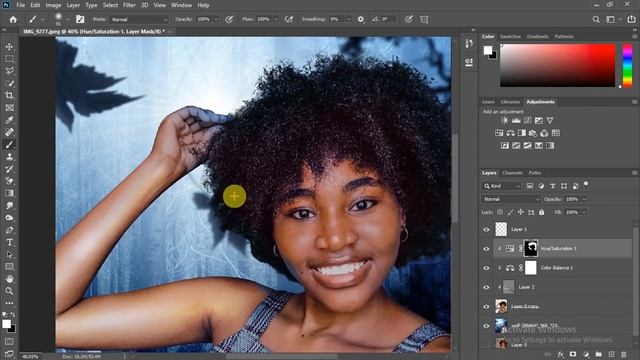Open the brush Opacity dropdown
The width and height of the screenshot is (640, 360).
[x=216, y=19]
